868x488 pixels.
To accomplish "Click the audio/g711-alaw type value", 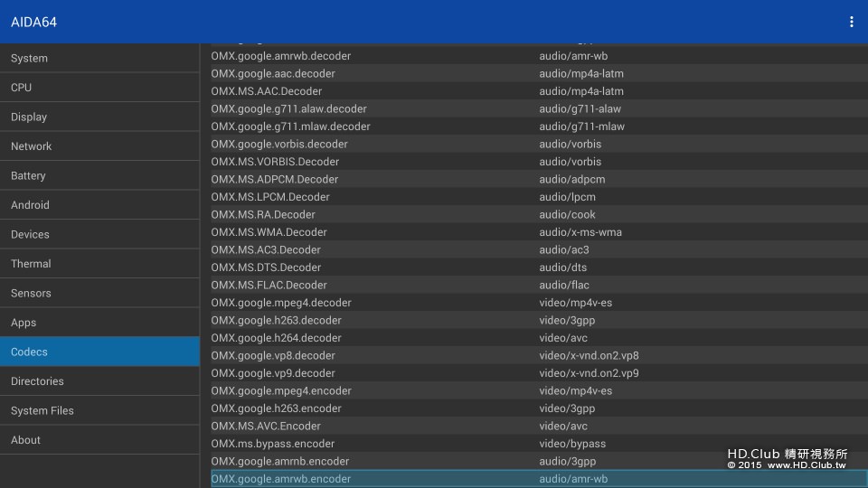I will [x=580, y=109].
